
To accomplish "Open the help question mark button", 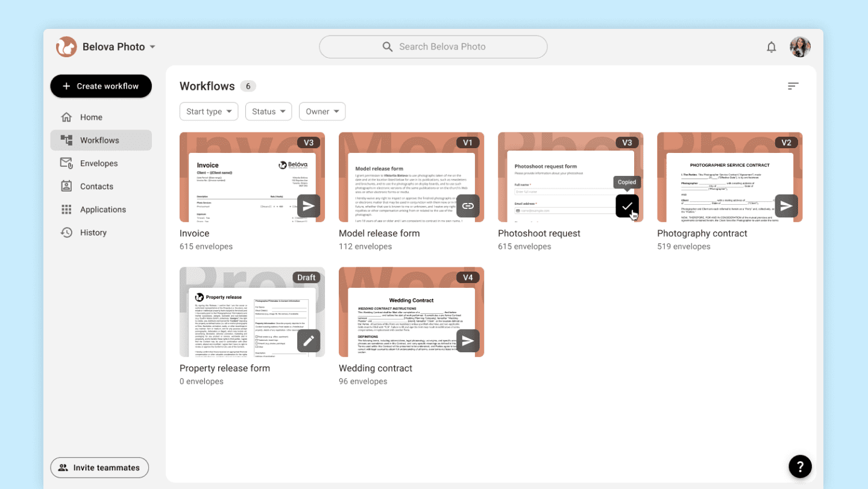I will tap(800, 466).
